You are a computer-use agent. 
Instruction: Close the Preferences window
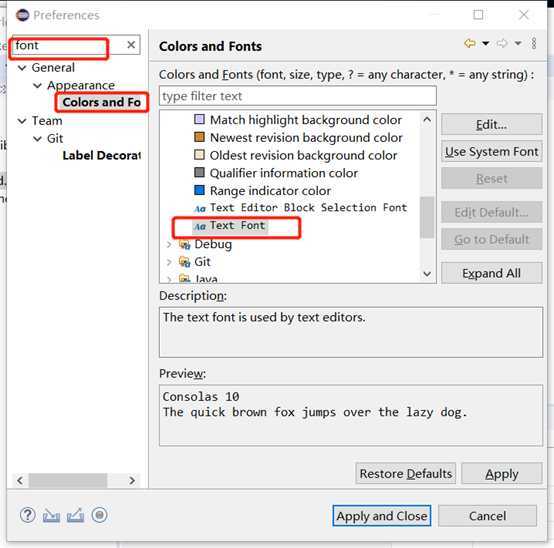[x=524, y=15]
